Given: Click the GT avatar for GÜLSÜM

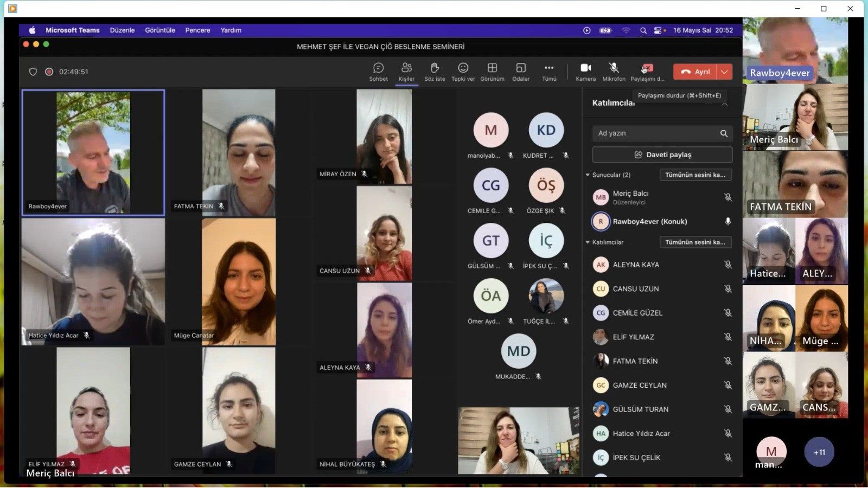Looking at the screenshot, I should coord(491,241).
